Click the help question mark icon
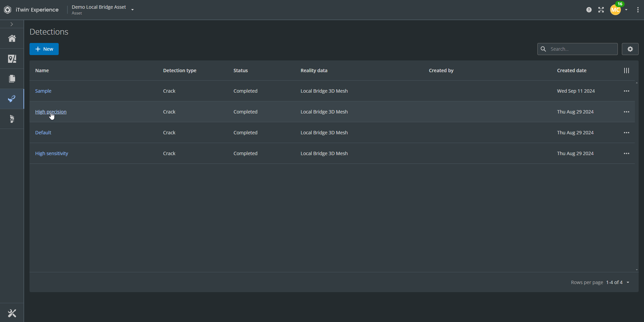Screen dimensions: 644x322 click(589, 10)
